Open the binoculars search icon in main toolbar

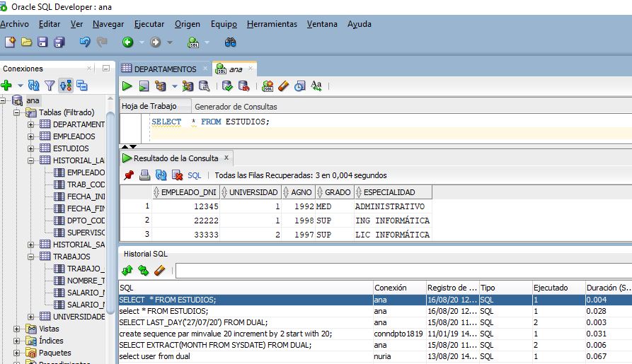(x=230, y=42)
